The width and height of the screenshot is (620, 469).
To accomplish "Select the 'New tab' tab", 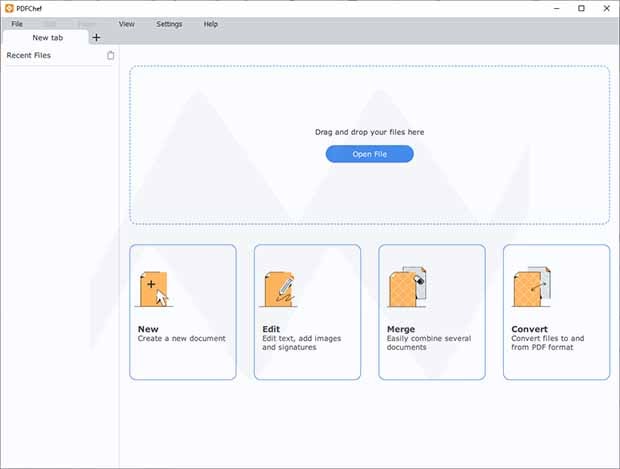I will (x=47, y=37).
